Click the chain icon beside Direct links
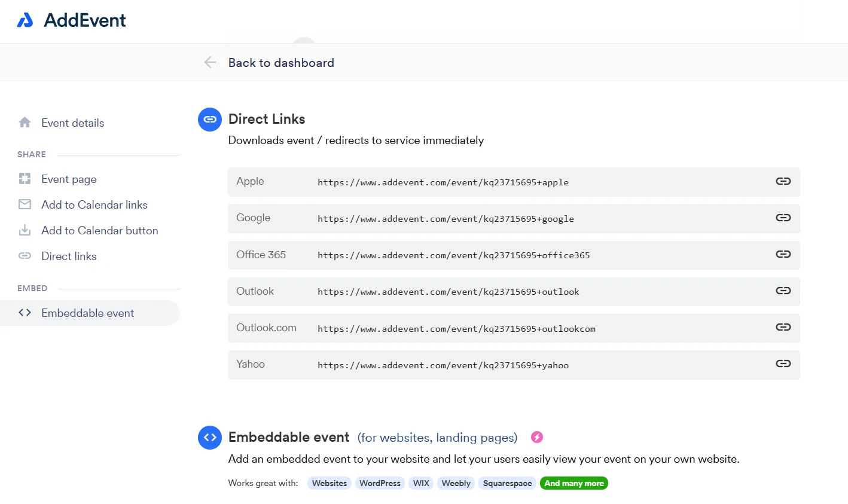Image resolution: width=848 pixels, height=504 pixels. [25, 256]
